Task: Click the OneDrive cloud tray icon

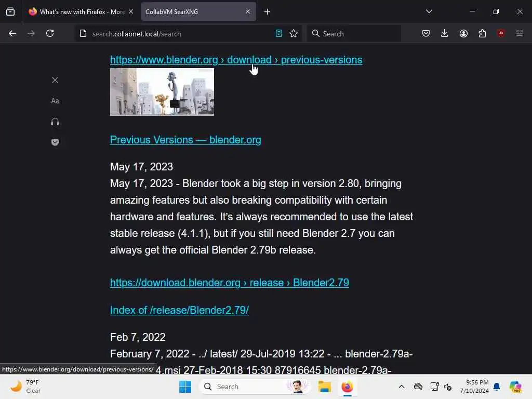Action: click(418, 387)
